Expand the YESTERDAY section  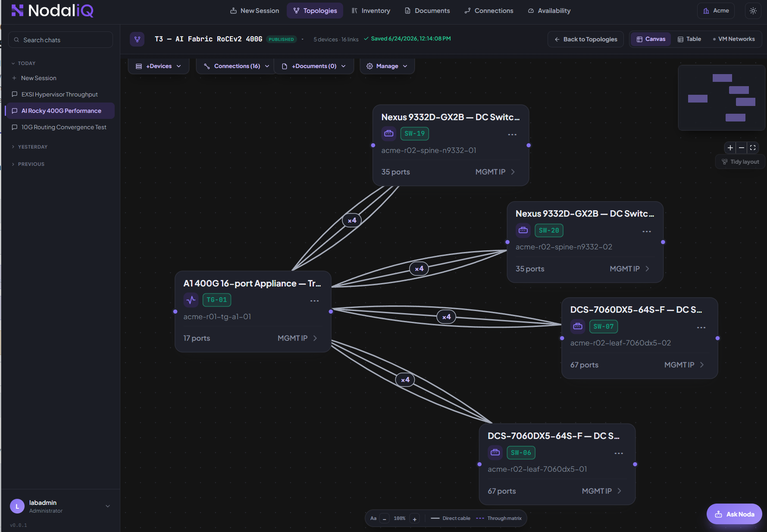click(x=29, y=147)
